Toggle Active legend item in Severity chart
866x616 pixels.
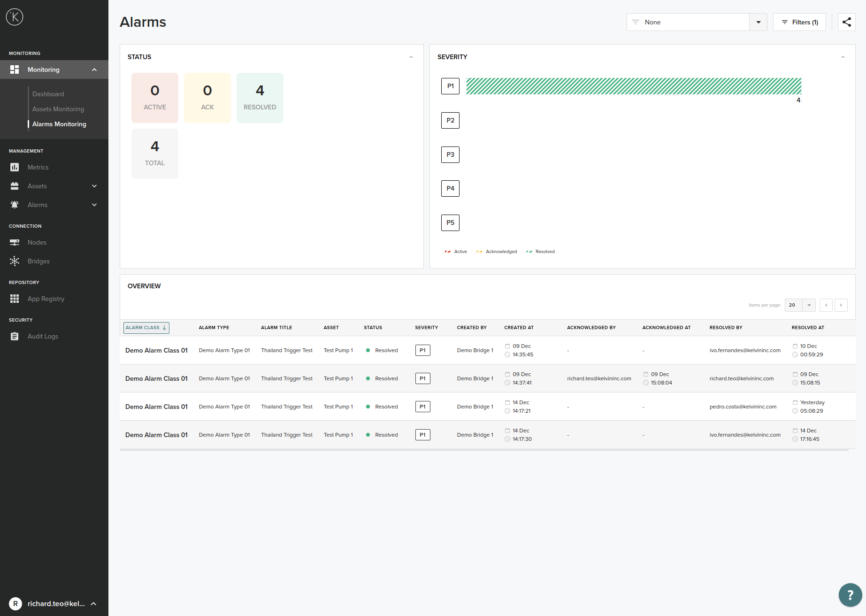coord(456,252)
